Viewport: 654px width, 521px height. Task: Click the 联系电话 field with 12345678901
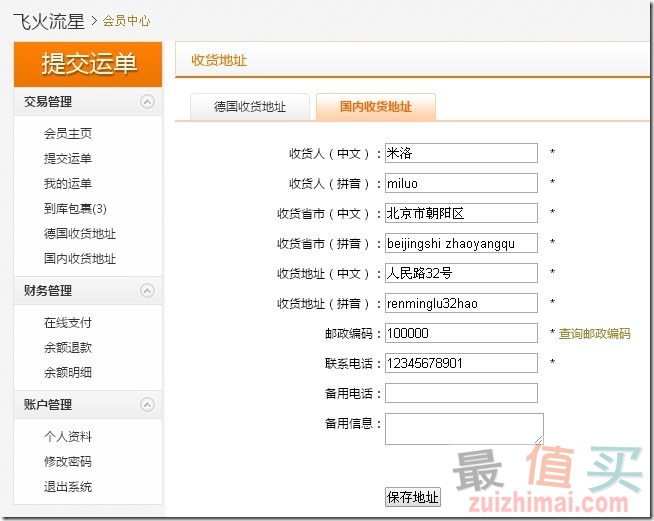tap(461, 363)
